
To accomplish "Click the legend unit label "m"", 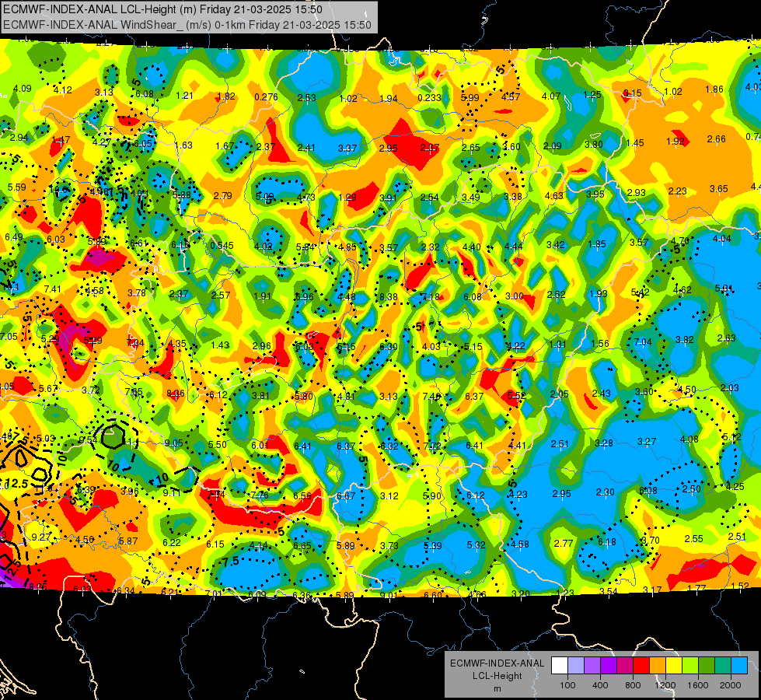I will (497, 688).
